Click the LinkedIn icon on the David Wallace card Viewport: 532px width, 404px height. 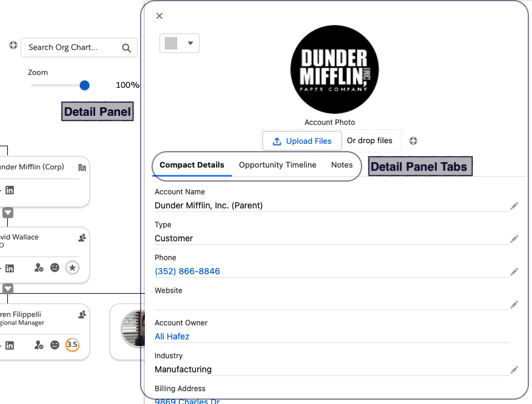pyautogui.click(x=10, y=269)
